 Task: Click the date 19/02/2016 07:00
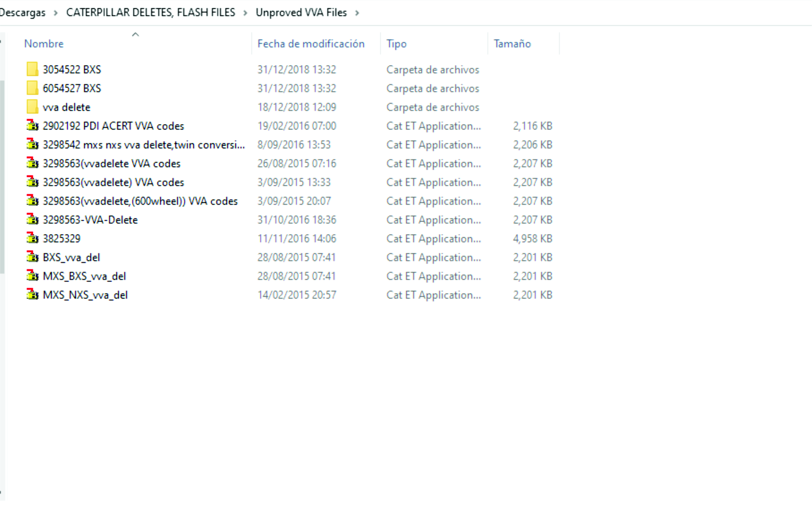coord(297,126)
